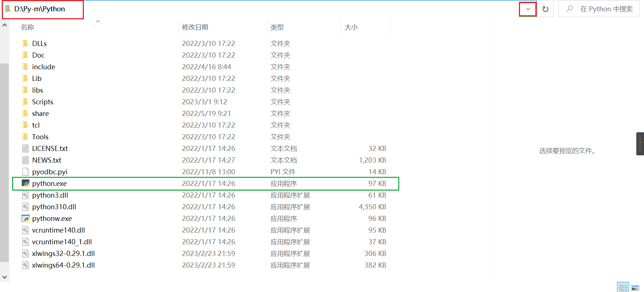Click the libs folder icon
The height and width of the screenshot is (292, 644).
click(25, 90)
